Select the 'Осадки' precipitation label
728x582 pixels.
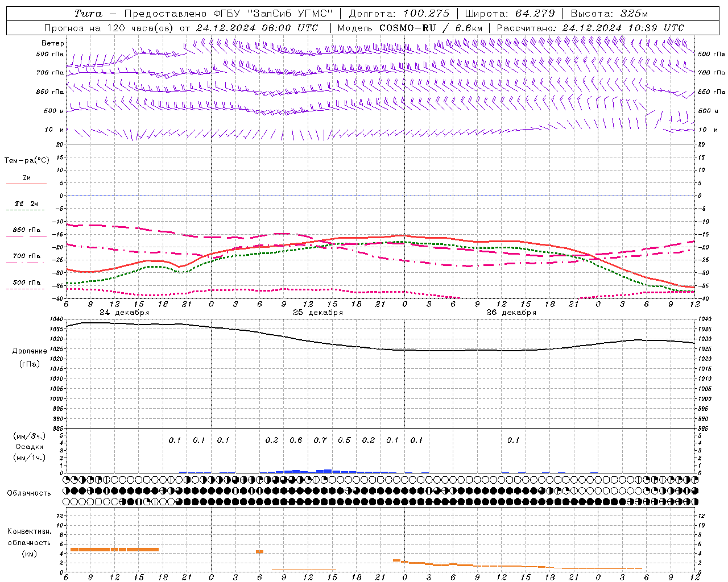(30, 447)
